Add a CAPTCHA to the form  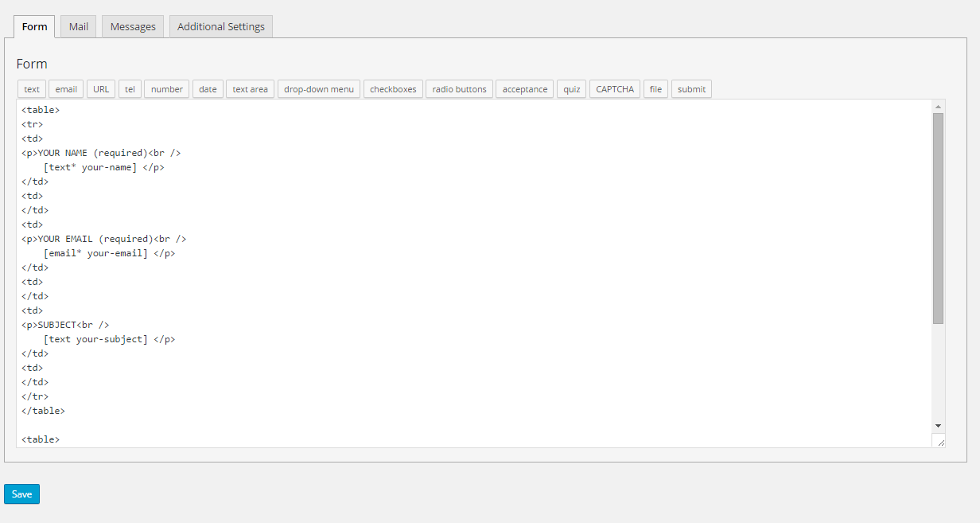point(614,88)
